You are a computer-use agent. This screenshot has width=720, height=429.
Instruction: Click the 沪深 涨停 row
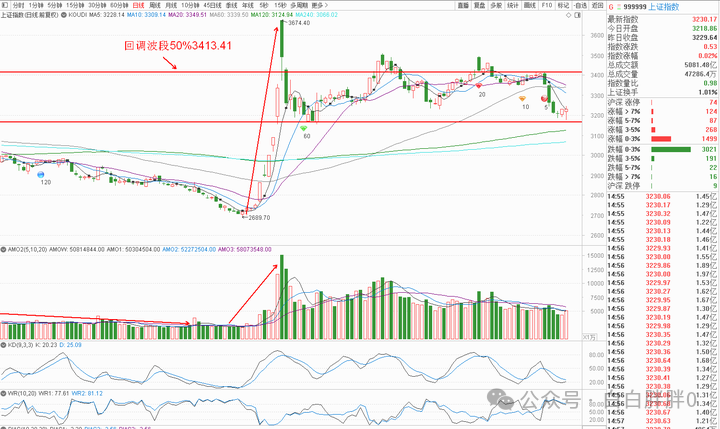click(x=663, y=102)
